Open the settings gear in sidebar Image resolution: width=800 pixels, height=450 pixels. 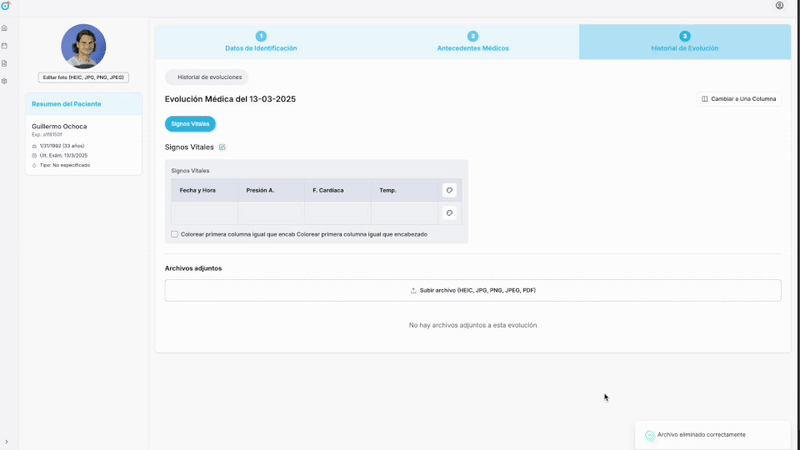(5, 81)
